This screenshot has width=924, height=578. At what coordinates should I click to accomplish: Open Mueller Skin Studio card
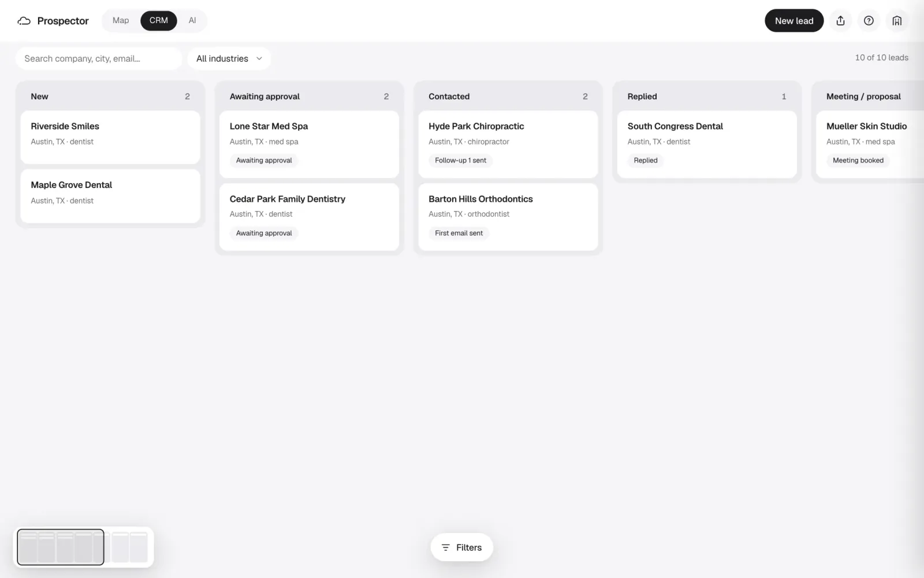coord(870,144)
